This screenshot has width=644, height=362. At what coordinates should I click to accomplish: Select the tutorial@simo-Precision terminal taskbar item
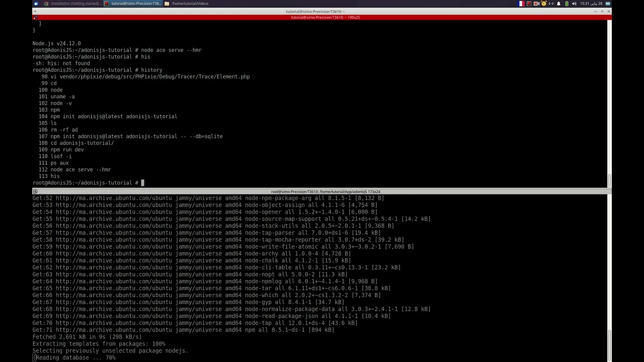click(133, 4)
